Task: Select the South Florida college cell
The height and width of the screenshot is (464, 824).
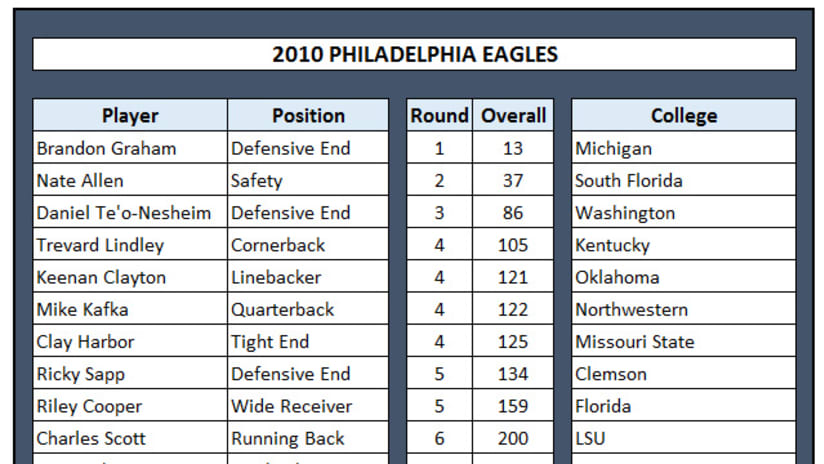Action: (x=683, y=181)
